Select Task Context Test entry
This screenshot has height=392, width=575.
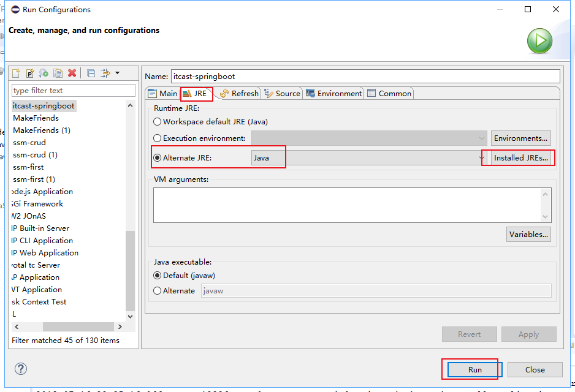(x=39, y=302)
